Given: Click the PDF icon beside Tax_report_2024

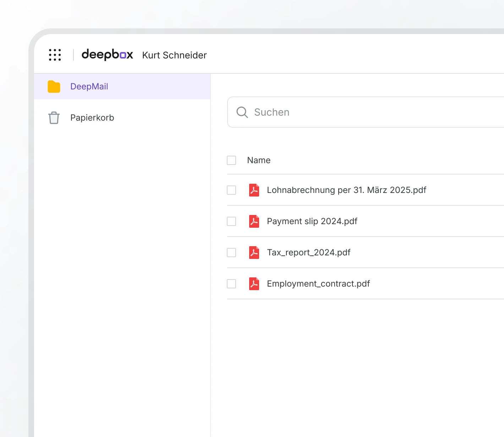Looking at the screenshot, I should click(x=254, y=253).
